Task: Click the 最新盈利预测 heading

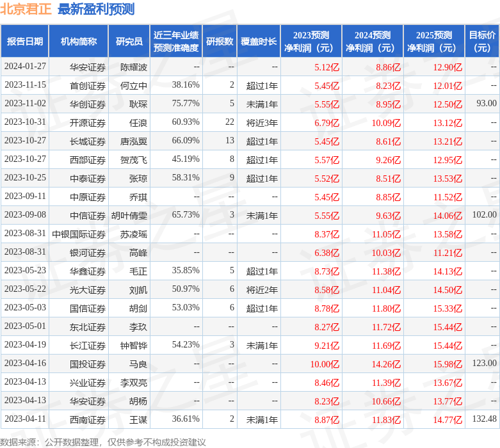Action: pyautogui.click(x=96, y=9)
